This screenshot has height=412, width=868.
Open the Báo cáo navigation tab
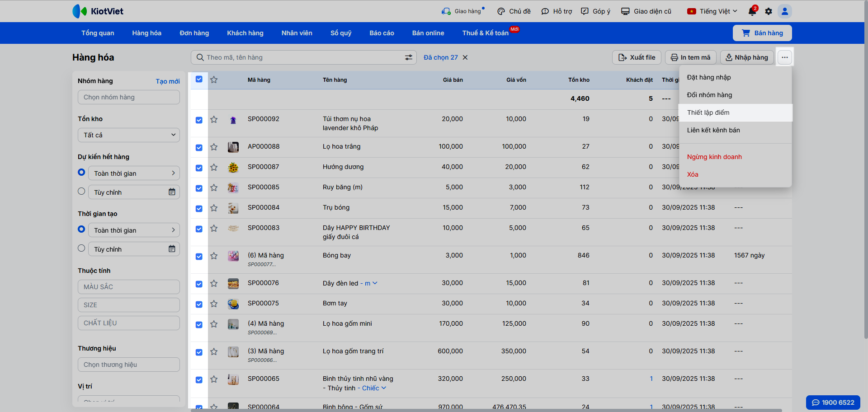tap(382, 33)
